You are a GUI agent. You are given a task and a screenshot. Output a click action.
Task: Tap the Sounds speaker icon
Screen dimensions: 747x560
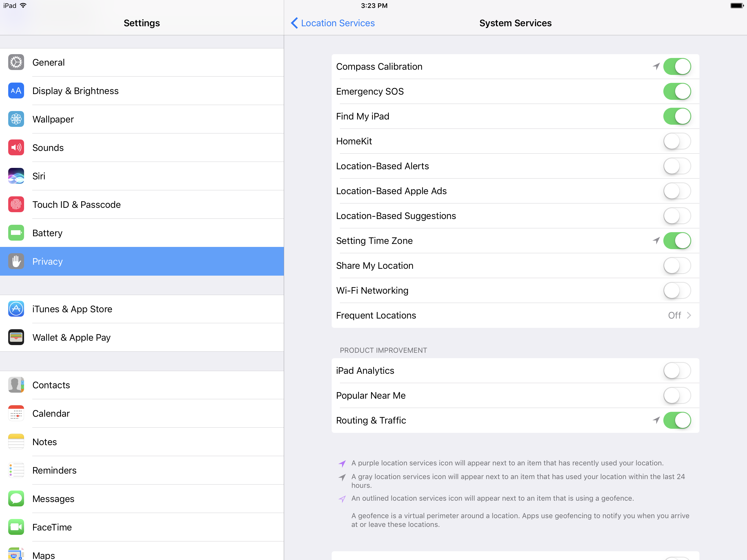coord(16,147)
